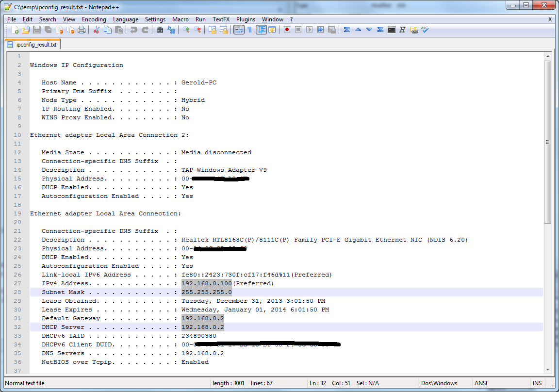
Task: Select the ipconfig_result.txt tab
Action: tap(32, 43)
